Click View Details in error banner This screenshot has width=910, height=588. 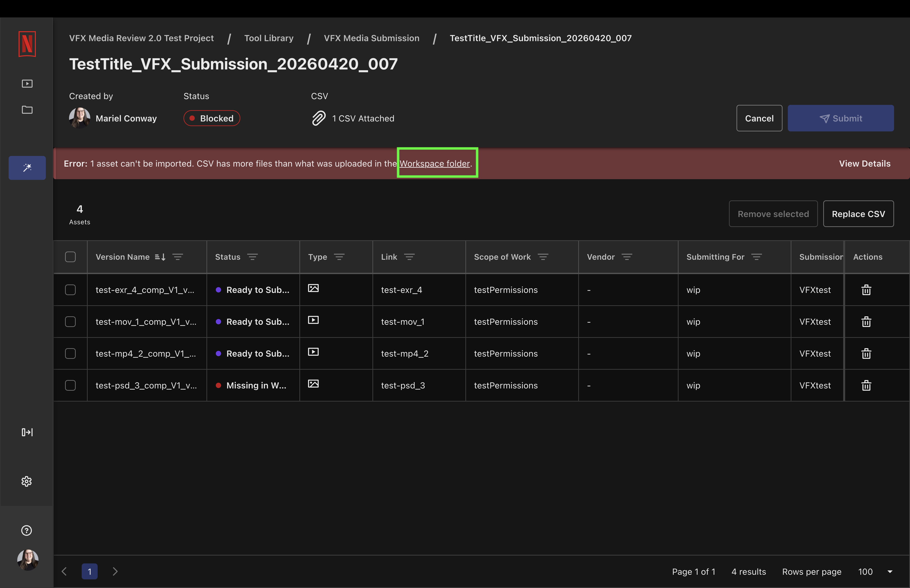point(865,164)
